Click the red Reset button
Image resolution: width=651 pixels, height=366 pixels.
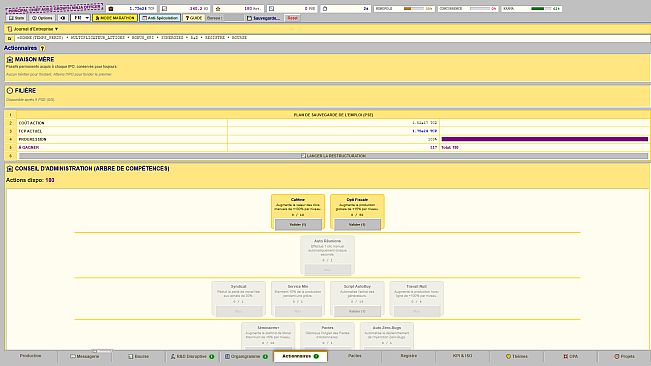click(293, 18)
